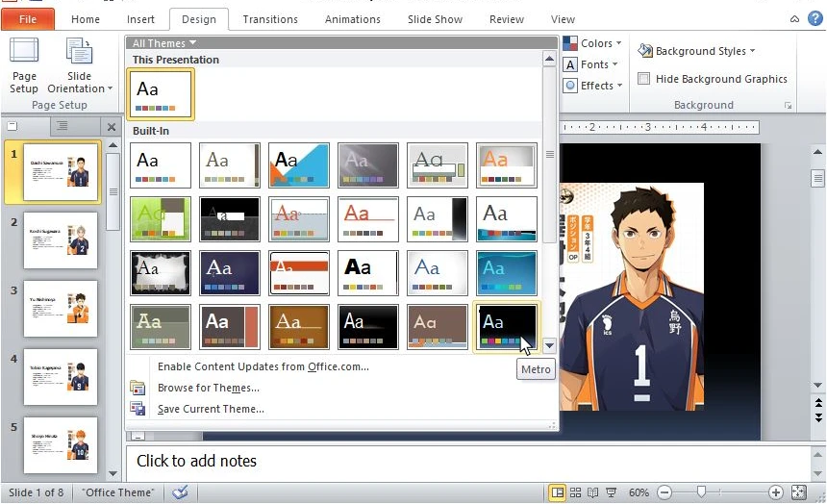The width and height of the screenshot is (827, 504).
Task: Click the Browse for Themes icon
Action: click(x=138, y=388)
